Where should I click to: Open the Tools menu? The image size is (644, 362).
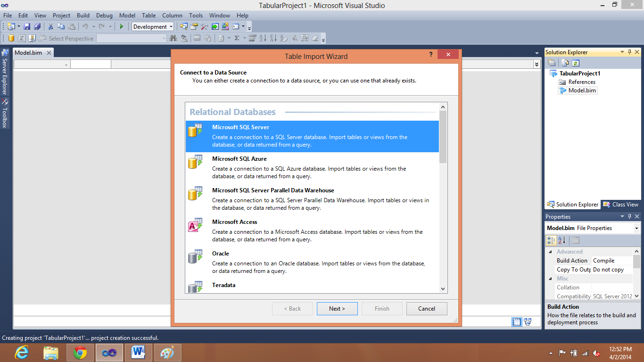[196, 16]
